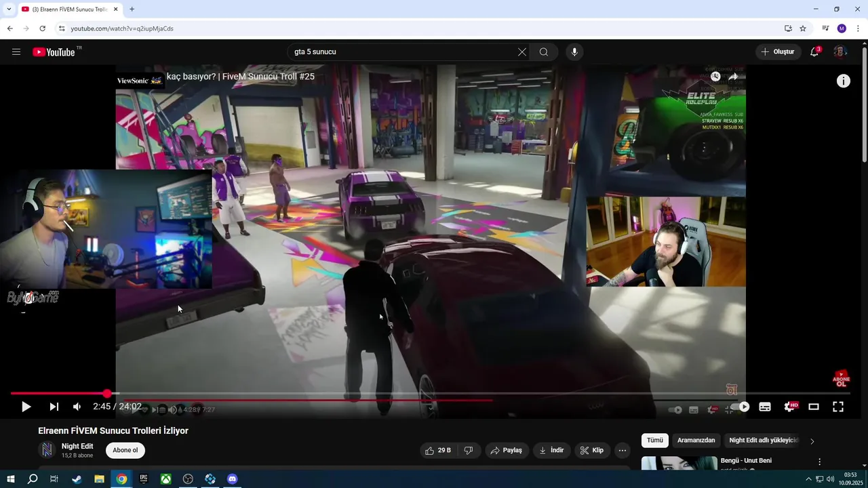The height and width of the screenshot is (488, 868).
Task: Open a new browser tab
Action: (132, 9)
